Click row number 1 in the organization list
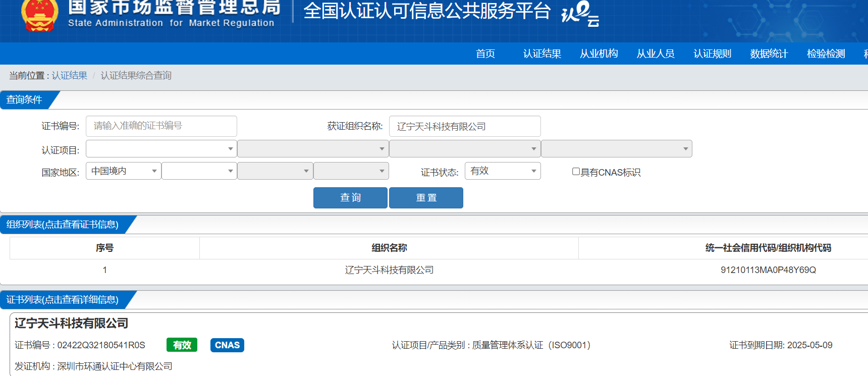The width and height of the screenshot is (868, 376). [x=104, y=270]
